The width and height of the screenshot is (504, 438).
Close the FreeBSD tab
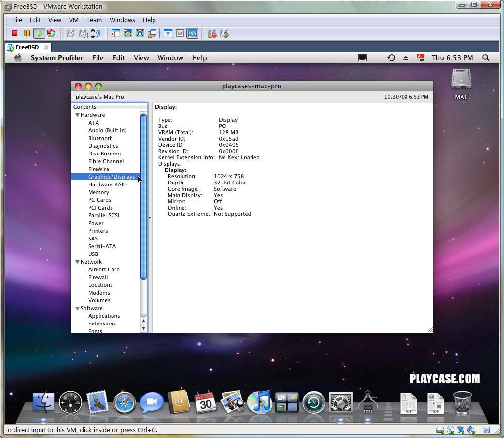pos(47,47)
